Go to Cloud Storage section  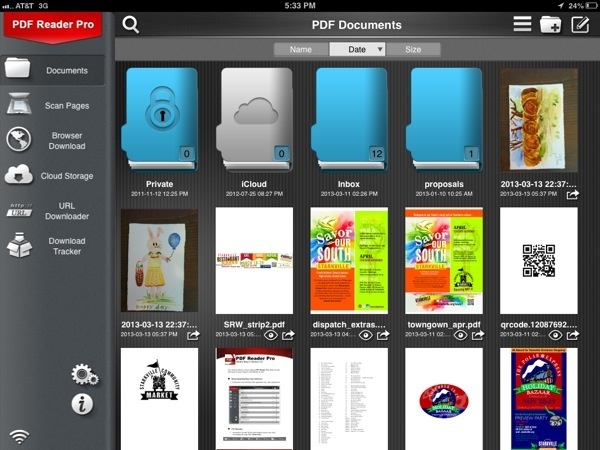(53, 176)
